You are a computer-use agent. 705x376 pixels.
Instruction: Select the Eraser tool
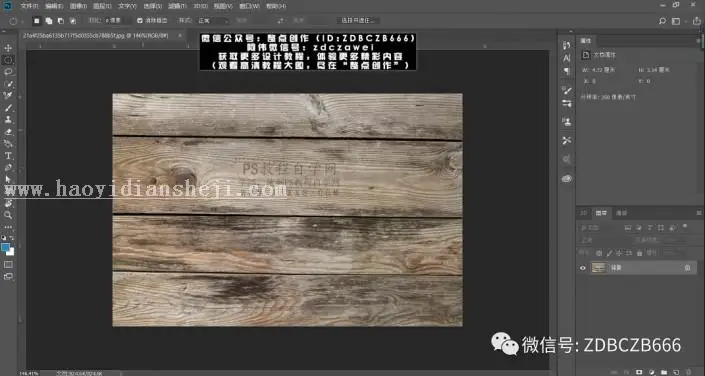click(8, 132)
